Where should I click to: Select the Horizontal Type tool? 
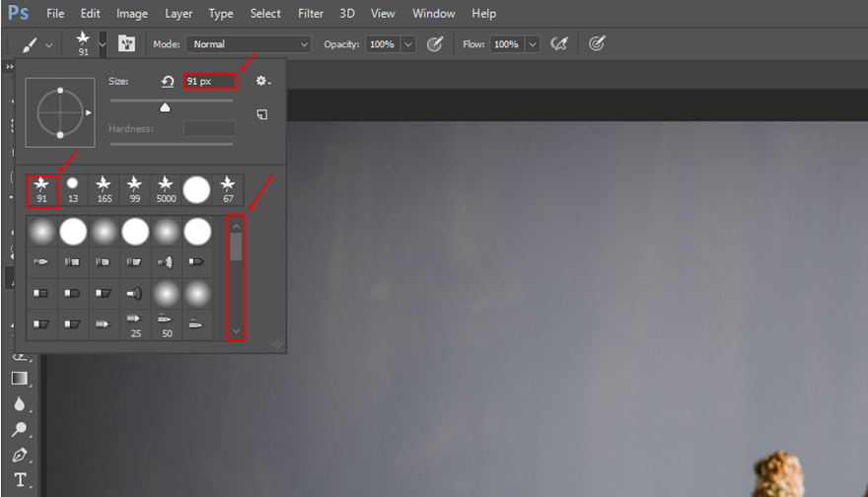coord(20,479)
